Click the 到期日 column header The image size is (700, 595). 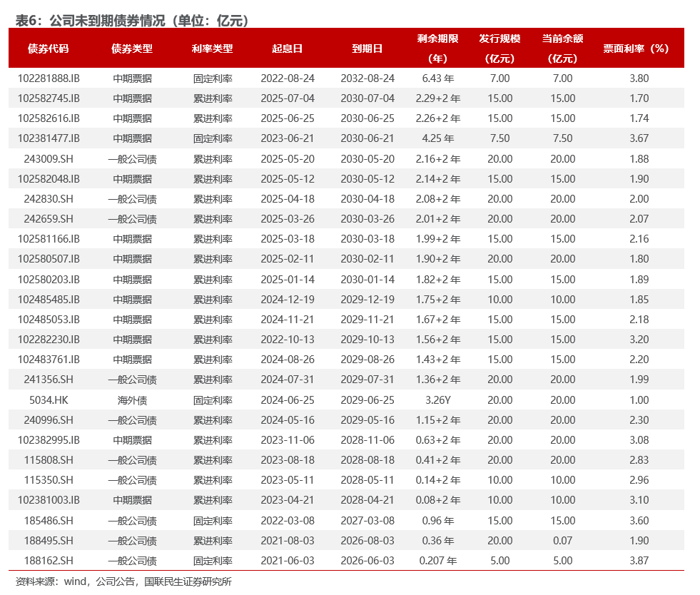(367, 49)
